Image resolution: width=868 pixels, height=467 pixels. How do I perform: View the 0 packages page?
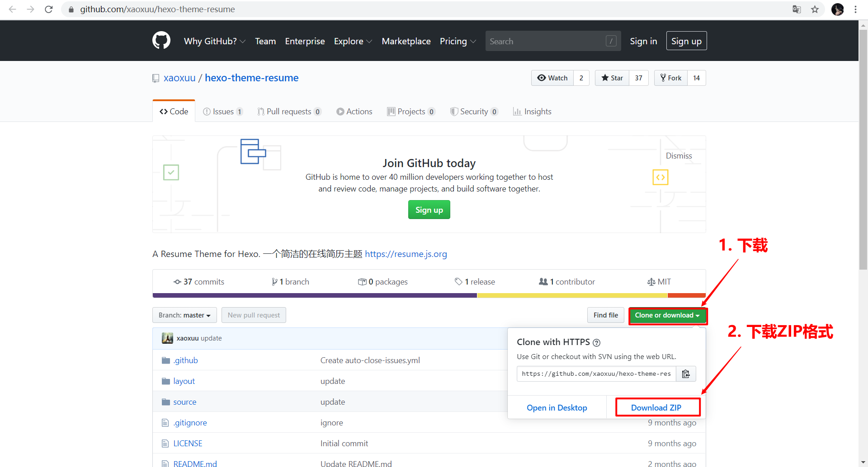click(x=383, y=282)
